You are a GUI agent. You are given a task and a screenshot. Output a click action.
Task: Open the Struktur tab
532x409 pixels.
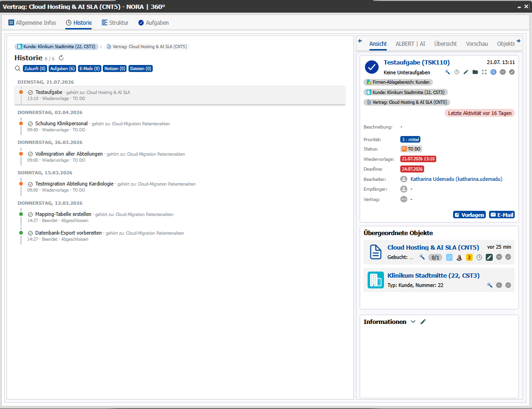[x=115, y=23]
